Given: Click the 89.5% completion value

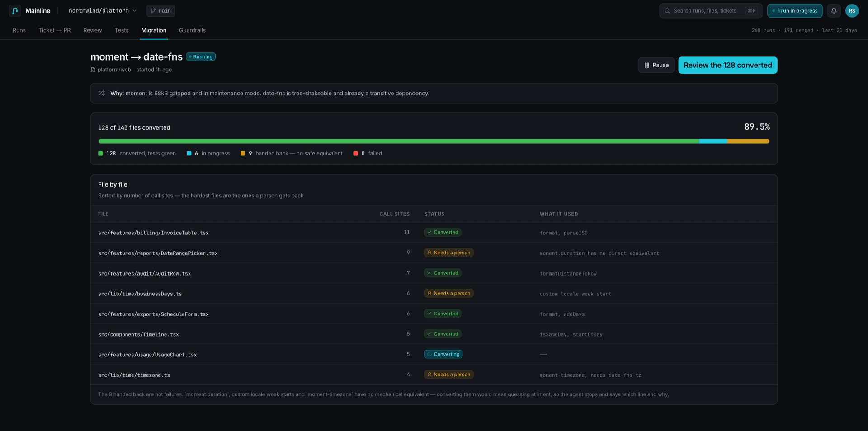Looking at the screenshot, I should coord(757,127).
